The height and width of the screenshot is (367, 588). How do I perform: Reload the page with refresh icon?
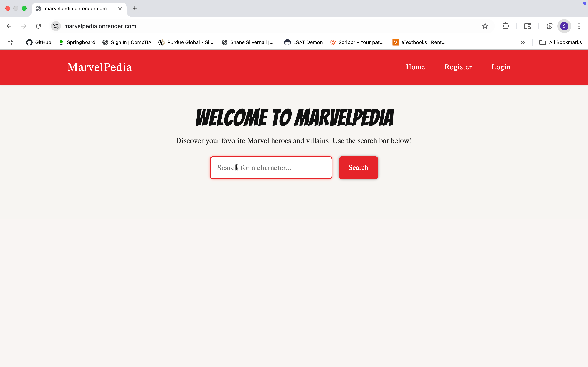(38, 26)
